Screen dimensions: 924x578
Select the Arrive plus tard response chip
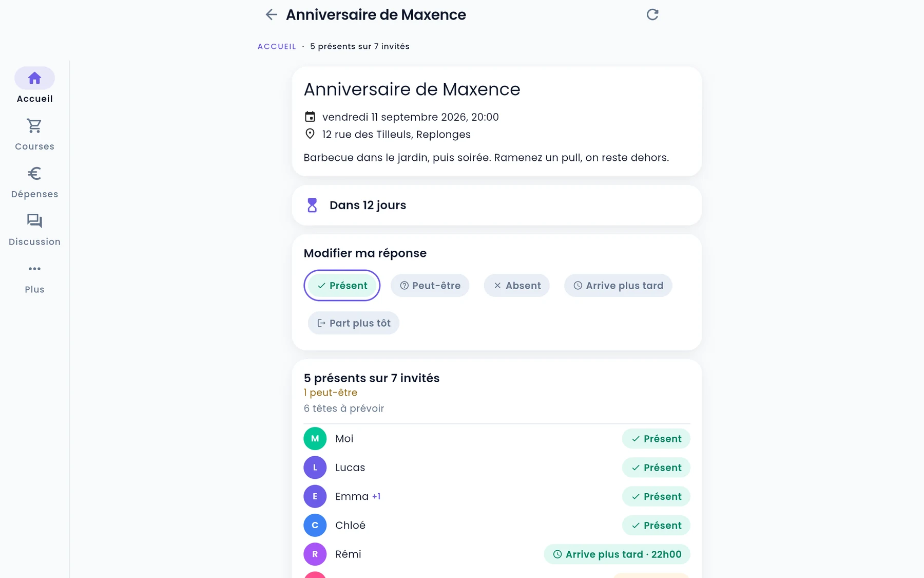click(618, 286)
